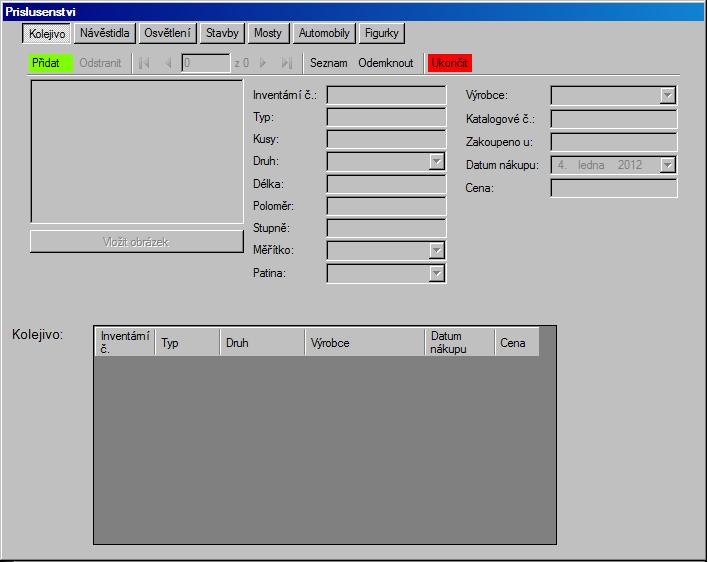Click the previous record arrow
708x562 pixels.
[167, 63]
